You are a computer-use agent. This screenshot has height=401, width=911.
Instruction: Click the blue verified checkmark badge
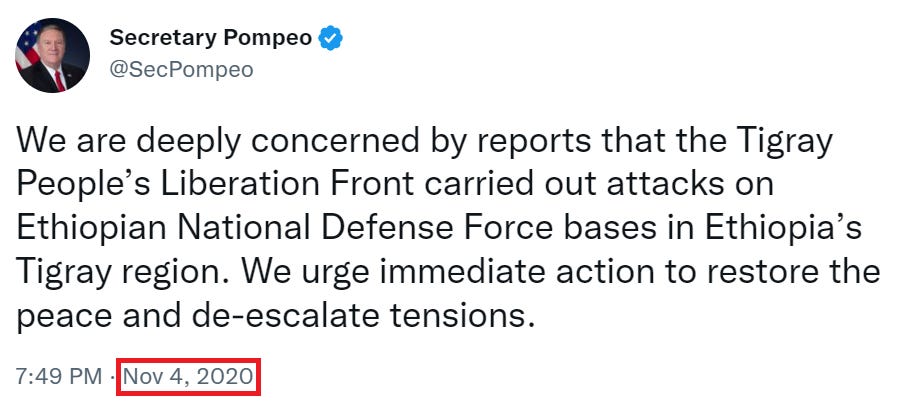(331, 38)
